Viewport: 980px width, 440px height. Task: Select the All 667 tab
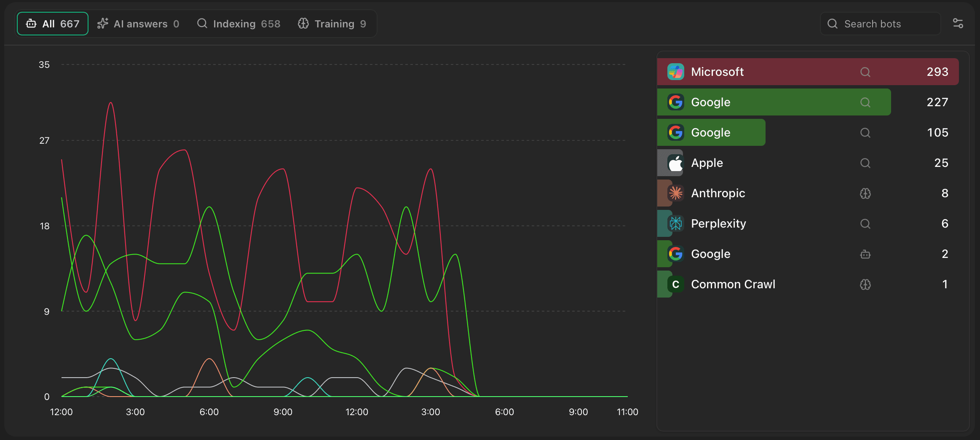click(53, 24)
